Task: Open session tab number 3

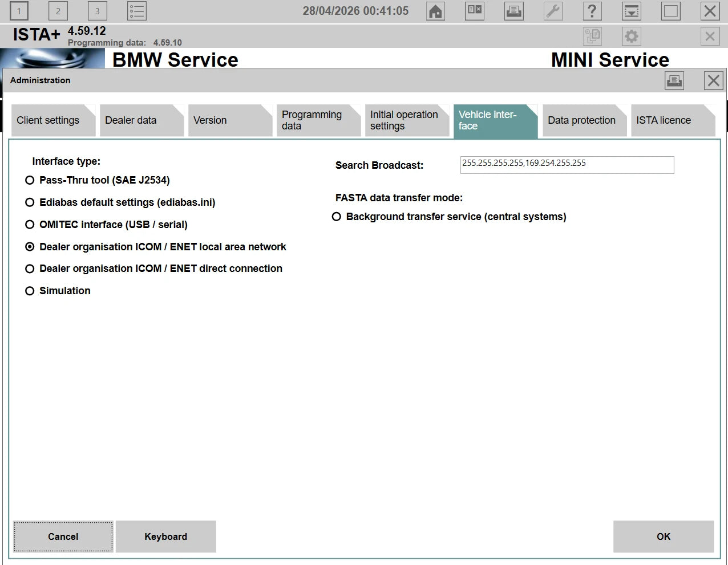Action: tap(98, 11)
